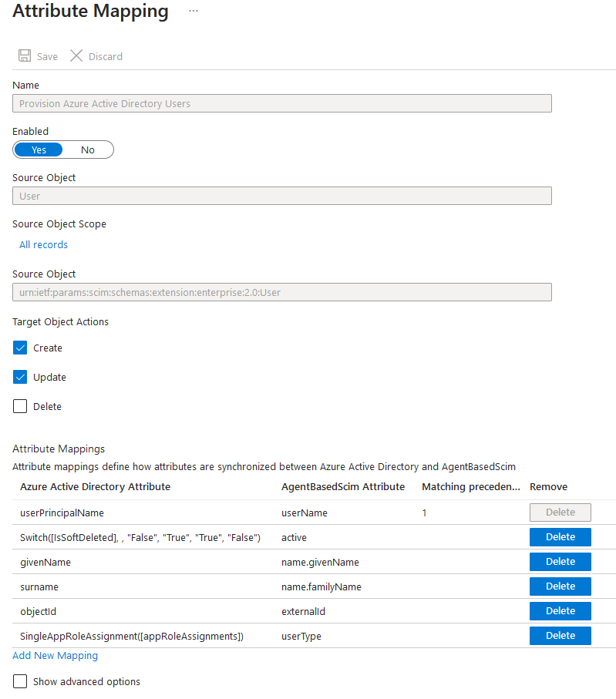Set Enabled toggle to Yes
Screen dimensions: 616x699
[39, 150]
